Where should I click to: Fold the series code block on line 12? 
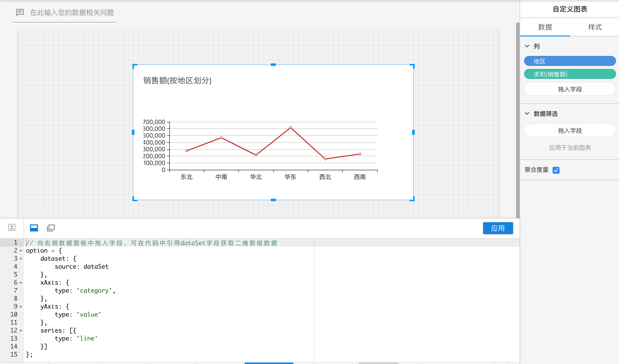pos(21,331)
